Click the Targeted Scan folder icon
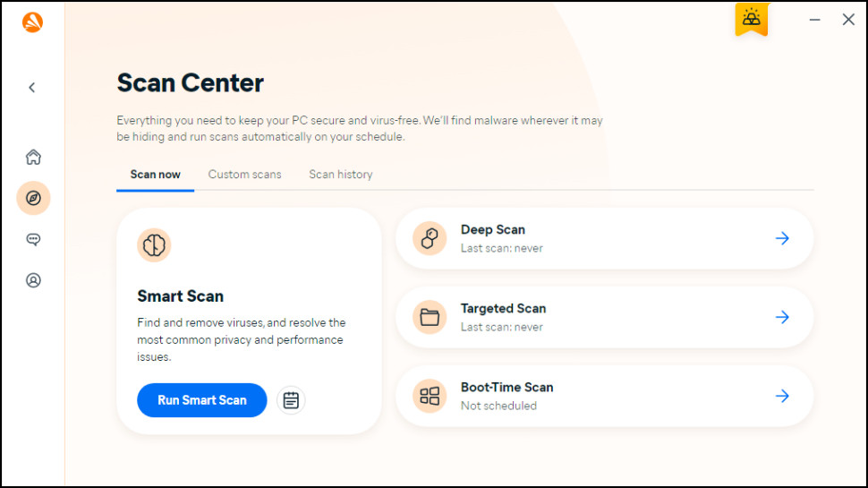Viewport: 868px width, 488px height. point(430,317)
